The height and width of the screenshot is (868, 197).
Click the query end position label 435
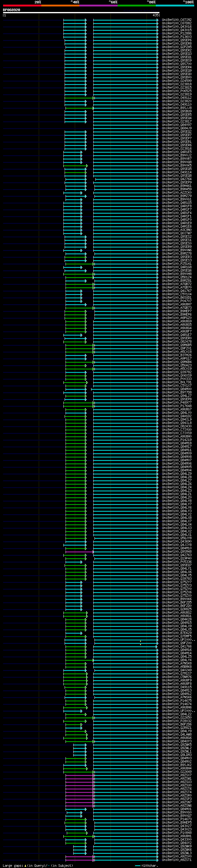point(155,15)
